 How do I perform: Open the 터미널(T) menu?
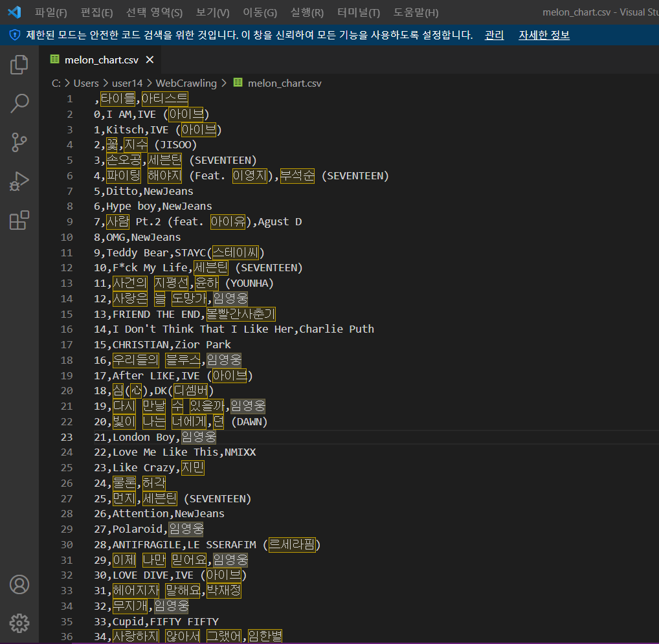pos(359,12)
